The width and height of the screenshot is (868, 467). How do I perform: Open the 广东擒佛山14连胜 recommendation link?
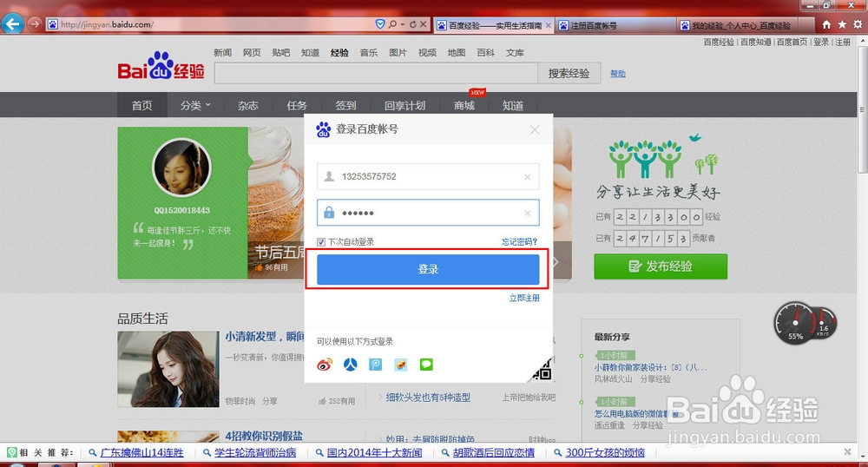pyautogui.click(x=141, y=452)
